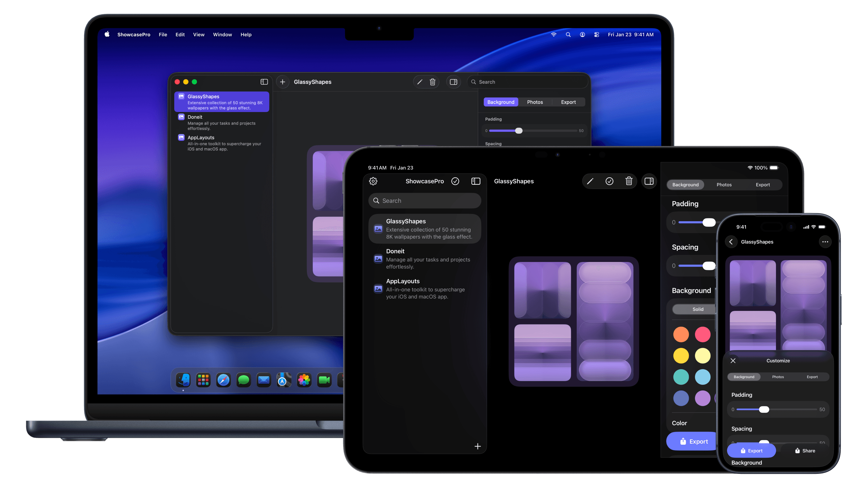Open more options via the ellipsis on iPhone
Image resolution: width=868 pixels, height=488 pixels.
[825, 242]
